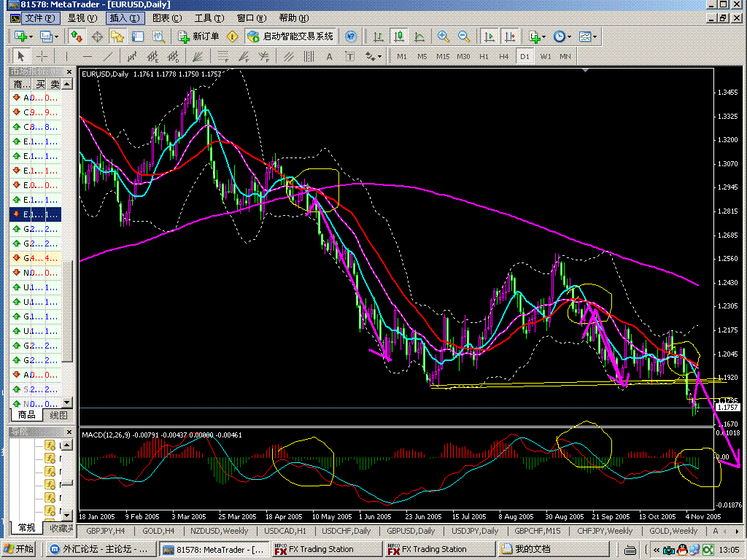Image resolution: width=747 pixels, height=560 pixels.
Task: Switch to the H4 timeframe
Action: point(503,56)
